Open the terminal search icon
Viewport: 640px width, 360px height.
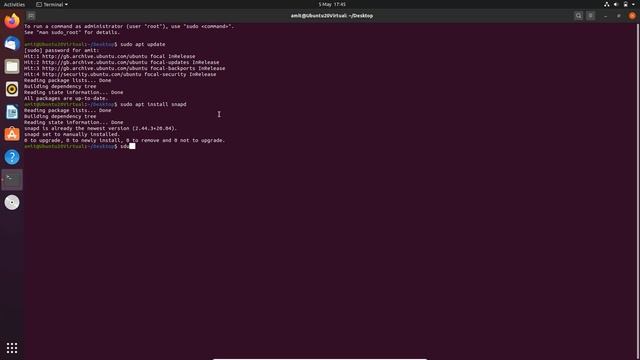click(x=578, y=16)
